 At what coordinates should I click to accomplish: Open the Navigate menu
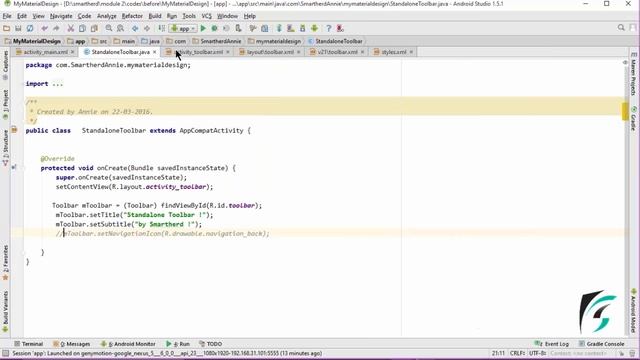coord(61,16)
